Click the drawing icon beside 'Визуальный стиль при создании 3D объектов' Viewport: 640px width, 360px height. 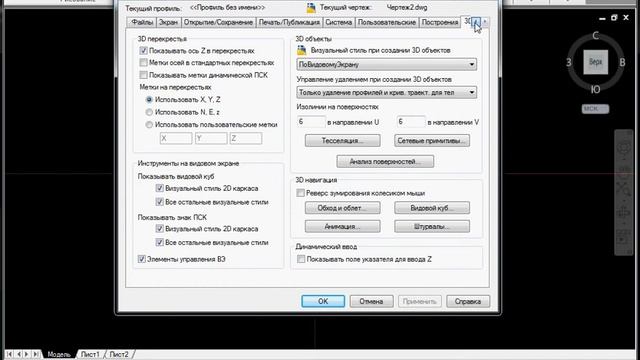click(x=302, y=51)
